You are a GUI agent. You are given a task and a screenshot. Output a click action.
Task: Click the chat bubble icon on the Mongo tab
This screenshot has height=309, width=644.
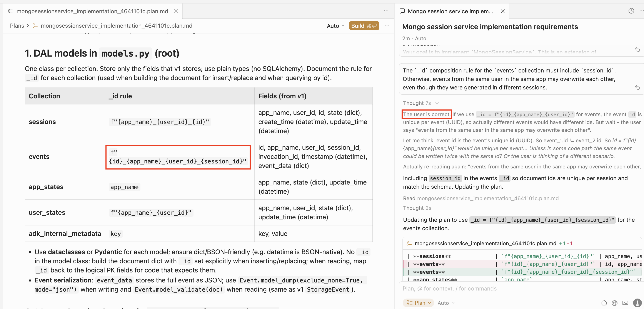click(402, 11)
